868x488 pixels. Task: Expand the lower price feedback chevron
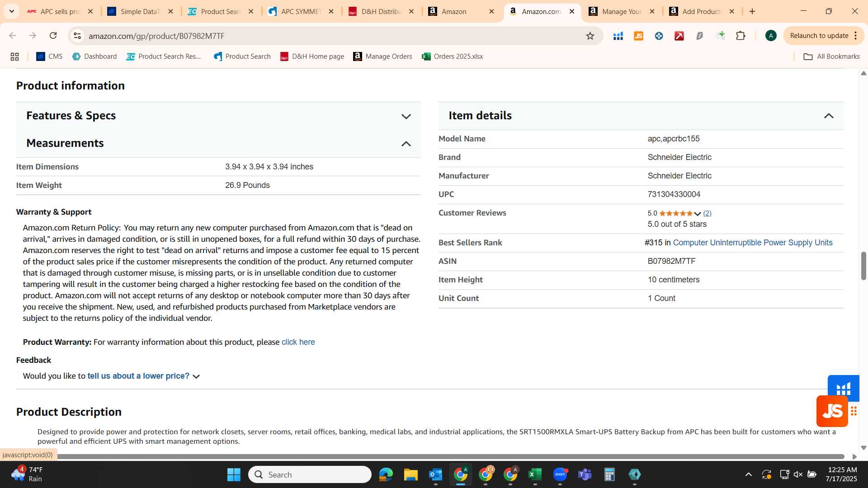pos(196,376)
